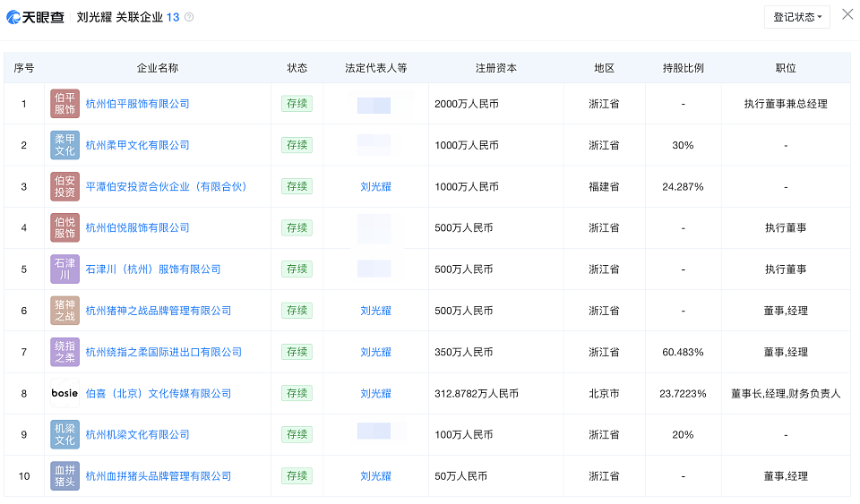Click the 天眼查 logo
Image resolution: width=860 pixels, height=504 pixels.
point(35,17)
